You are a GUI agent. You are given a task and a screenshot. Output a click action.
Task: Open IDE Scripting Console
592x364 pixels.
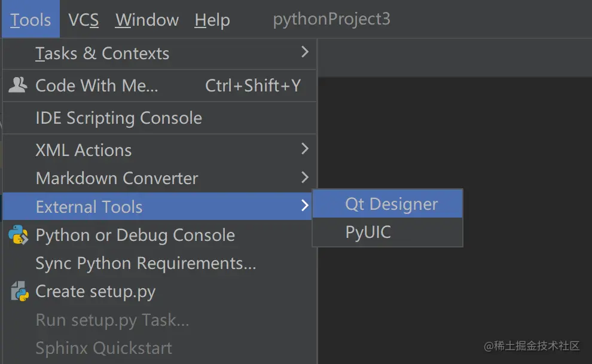(118, 118)
